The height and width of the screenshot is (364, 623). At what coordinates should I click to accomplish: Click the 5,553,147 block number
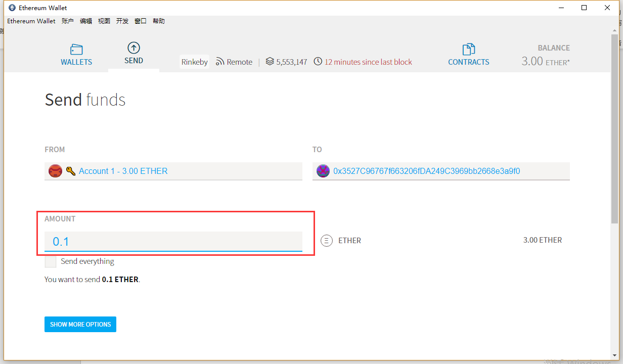click(x=292, y=62)
